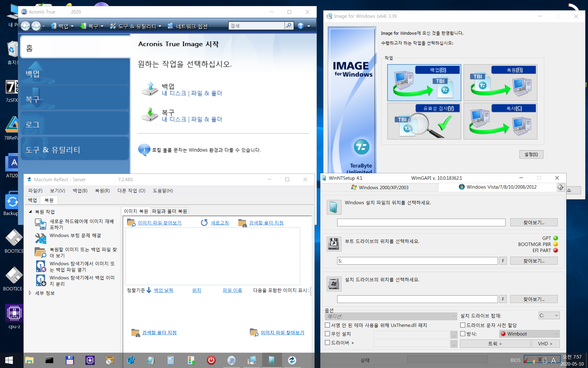
Task: Click the VHD > button
Action: 545,343
